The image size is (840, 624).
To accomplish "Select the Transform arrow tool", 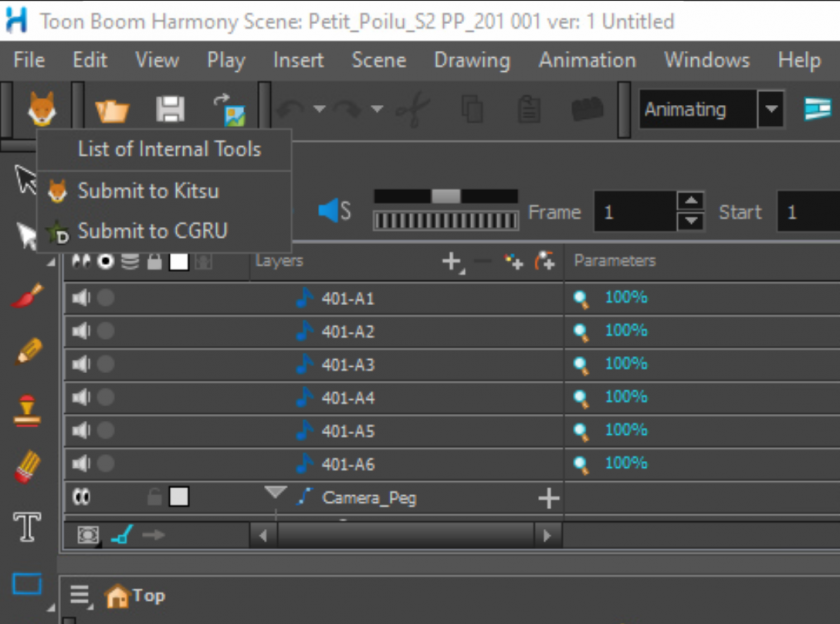I will [x=25, y=179].
